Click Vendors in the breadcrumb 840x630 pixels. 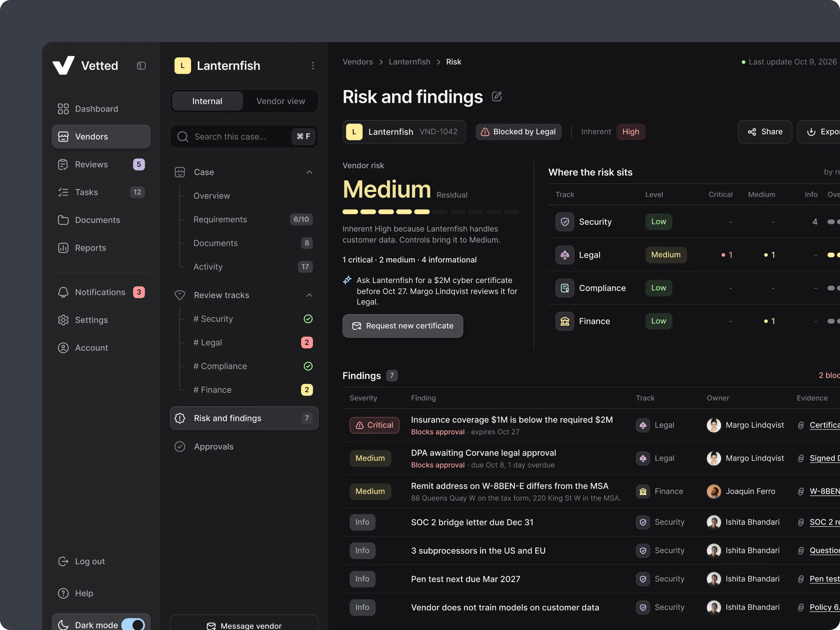pyautogui.click(x=358, y=62)
